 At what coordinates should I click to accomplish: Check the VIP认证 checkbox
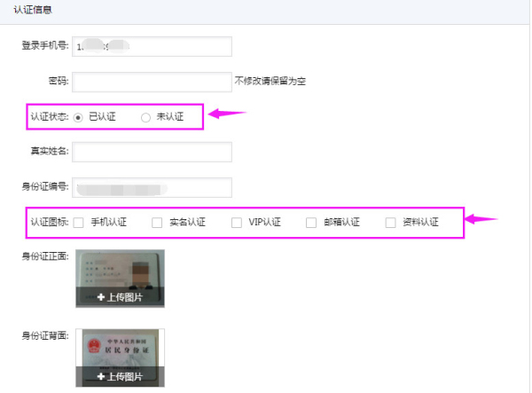(237, 223)
